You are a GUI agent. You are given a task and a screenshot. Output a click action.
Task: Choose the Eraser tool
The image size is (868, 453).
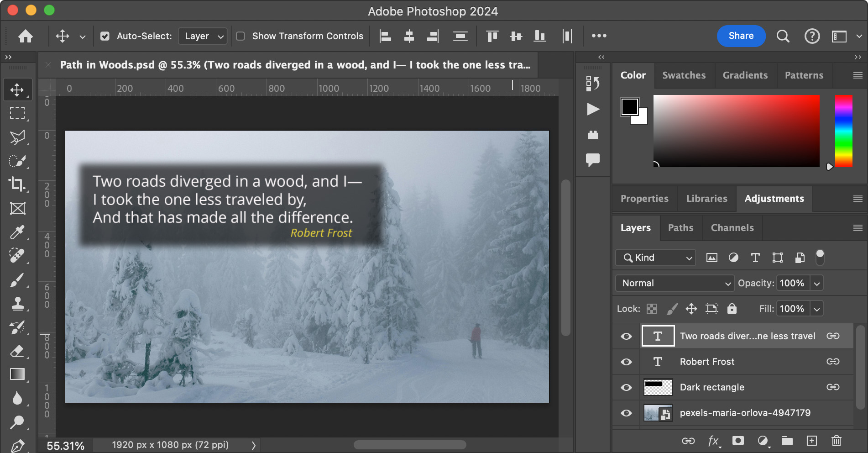click(17, 351)
